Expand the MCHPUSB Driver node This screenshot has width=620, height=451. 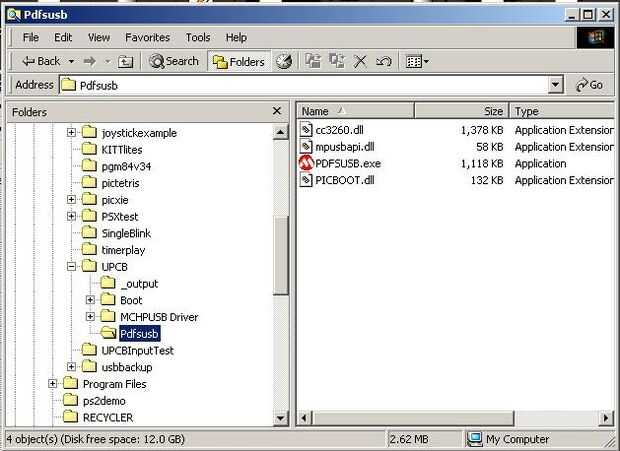(x=90, y=317)
